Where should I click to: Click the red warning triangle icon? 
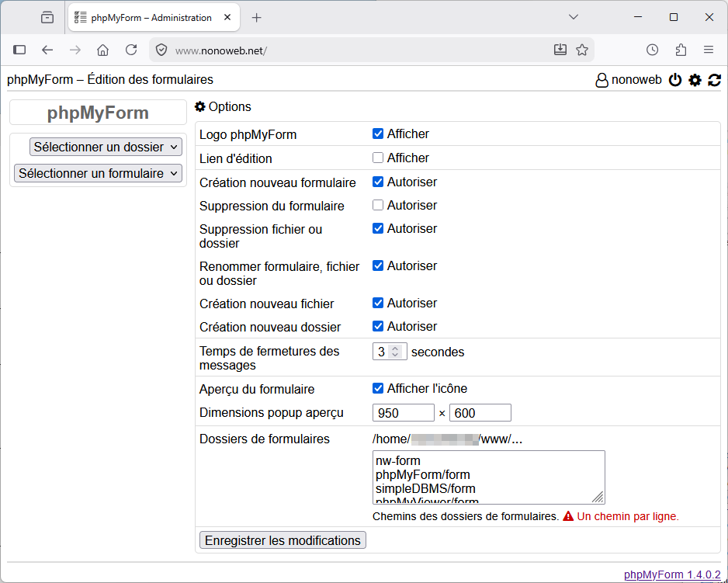568,516
